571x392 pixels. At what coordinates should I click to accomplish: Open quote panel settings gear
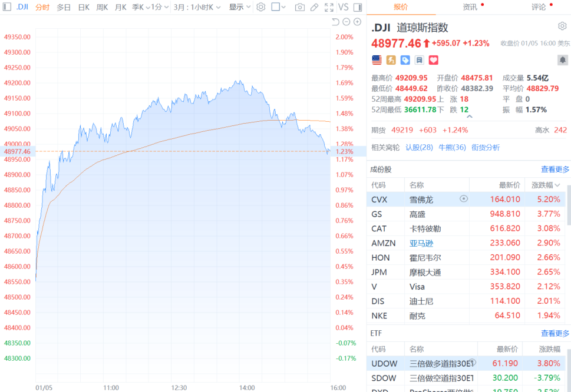(562, 26)
